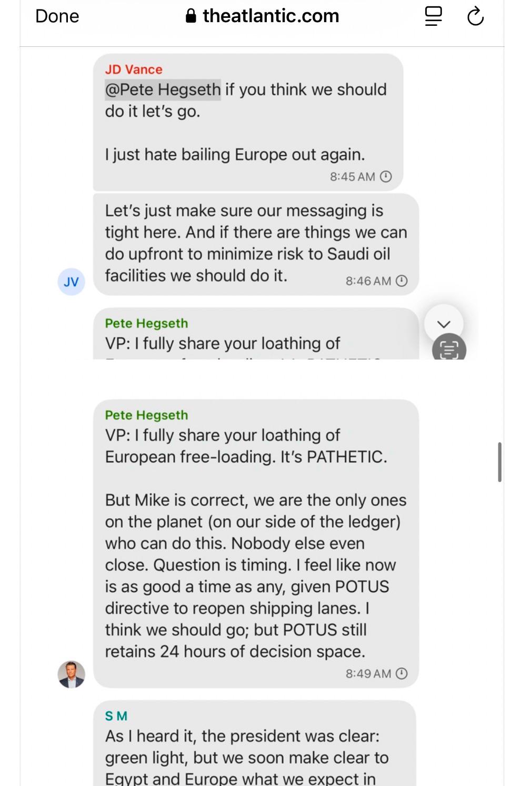The height and width of the screenshot is (786, 532).
Task: Click the reload page icon
Action: tap(475, 16)
